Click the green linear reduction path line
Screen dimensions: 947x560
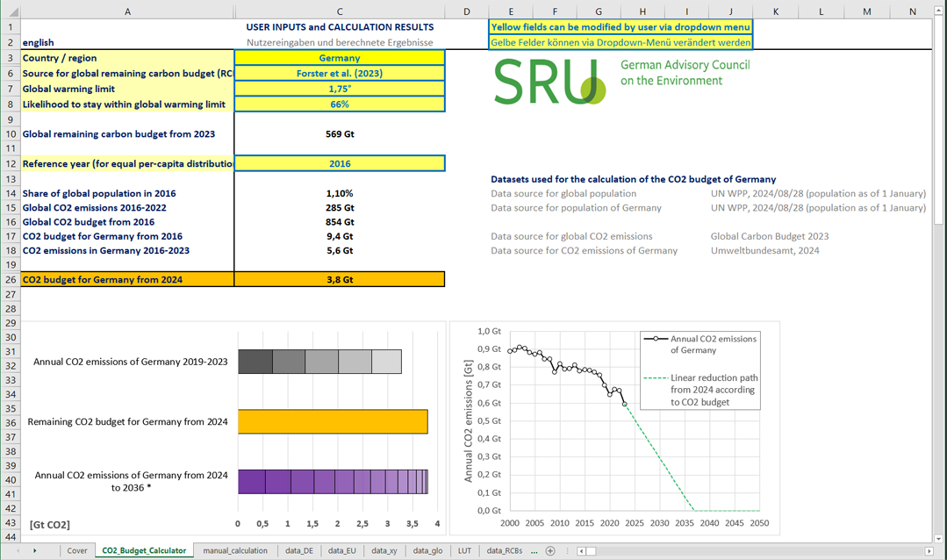pyautogui.click(x=658, y=456)
